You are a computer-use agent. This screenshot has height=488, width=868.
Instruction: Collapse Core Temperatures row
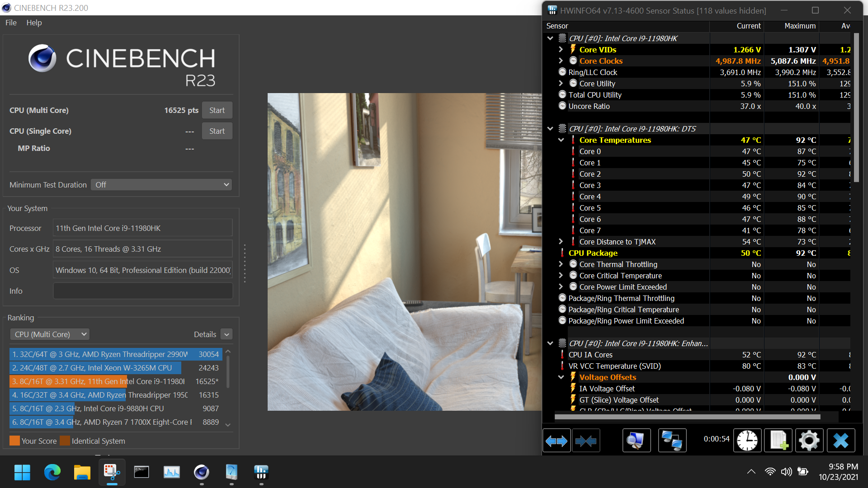tap(561, 140)
